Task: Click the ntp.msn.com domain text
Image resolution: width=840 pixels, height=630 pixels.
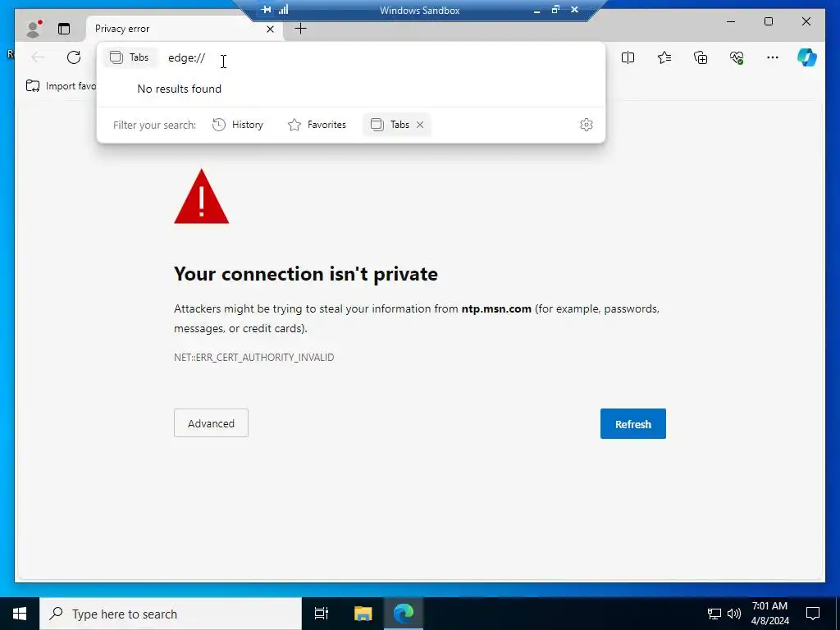Action: (496, 309)
